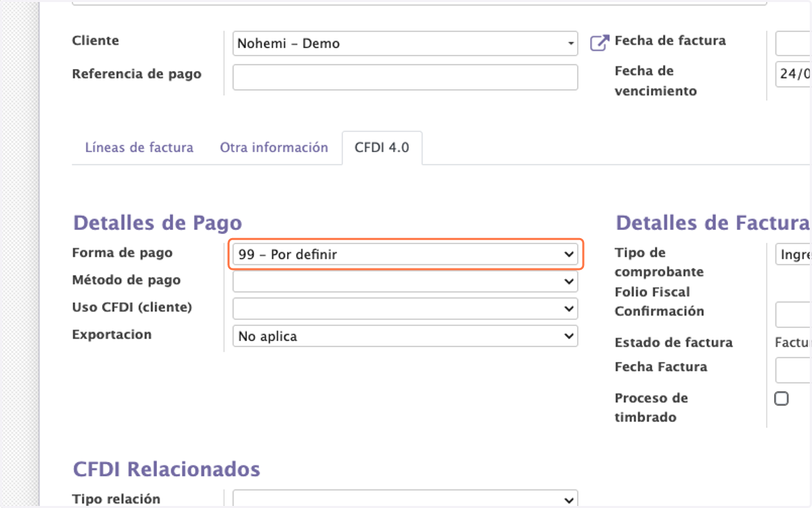812x508 pixels.
Task: Open the Cliente dropdown showing Nohemi - Demo
Action: (405, 43)
